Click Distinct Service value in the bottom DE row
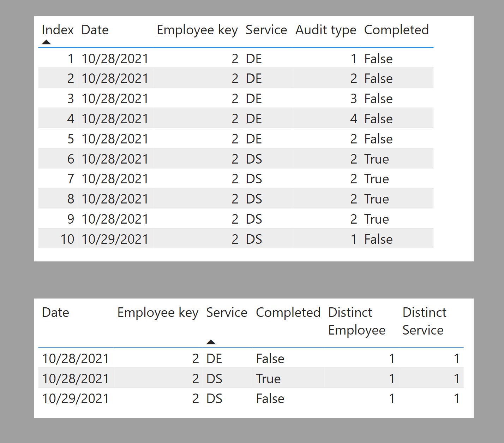Viewport: 504px width, 443px height. [457, 359]
